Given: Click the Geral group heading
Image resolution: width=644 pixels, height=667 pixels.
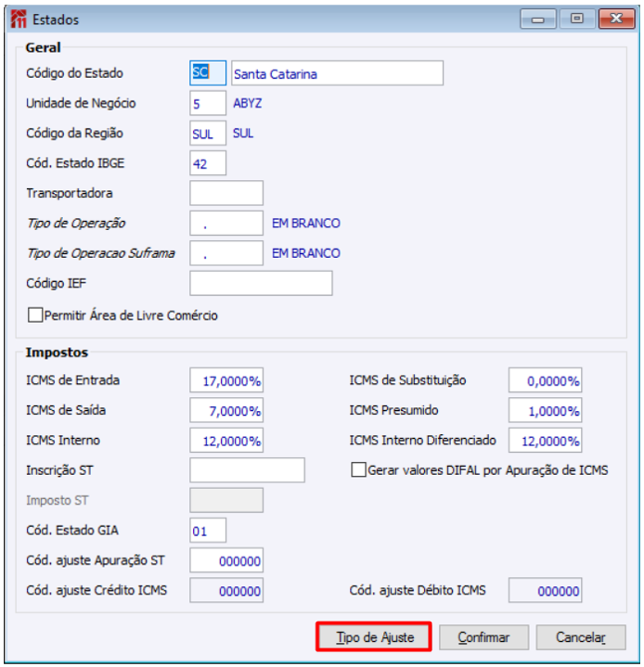Looking at the screenshot, I should (43, 47).
